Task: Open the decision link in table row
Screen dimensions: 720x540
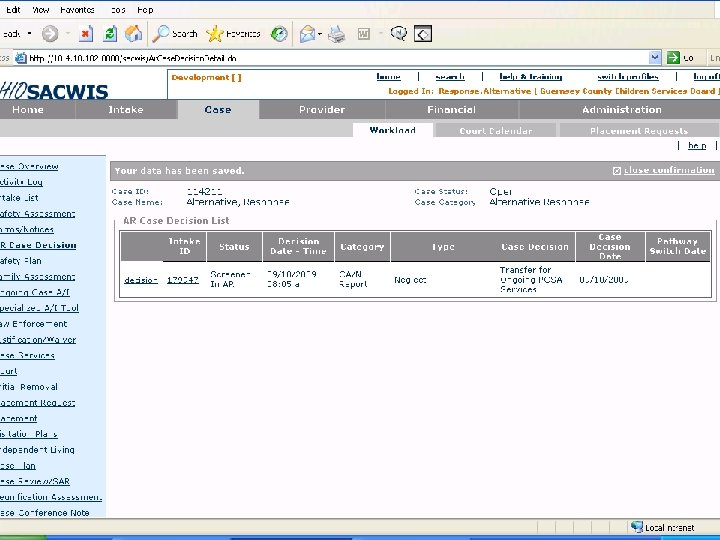Action: [x=141, y=280]
